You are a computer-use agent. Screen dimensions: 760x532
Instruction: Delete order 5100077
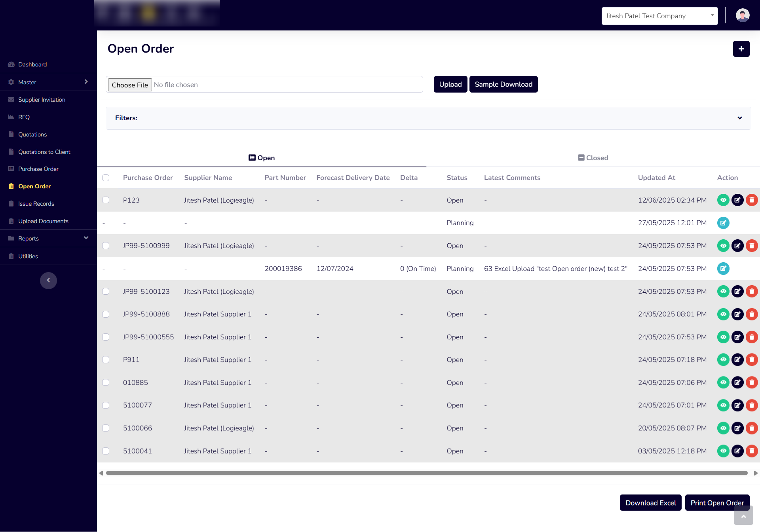(x=752, y=405)
